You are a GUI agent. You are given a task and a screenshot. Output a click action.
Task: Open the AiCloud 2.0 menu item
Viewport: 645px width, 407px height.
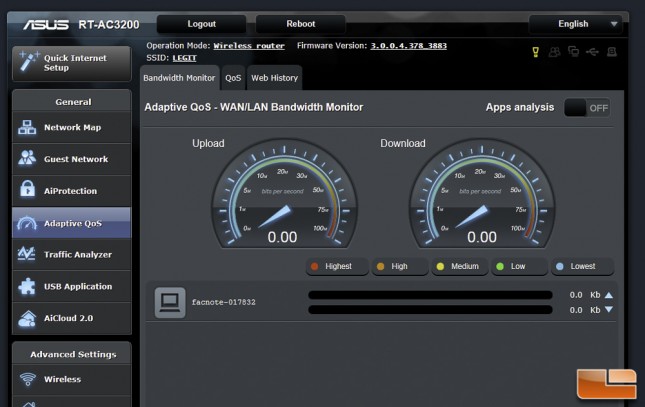72,318
